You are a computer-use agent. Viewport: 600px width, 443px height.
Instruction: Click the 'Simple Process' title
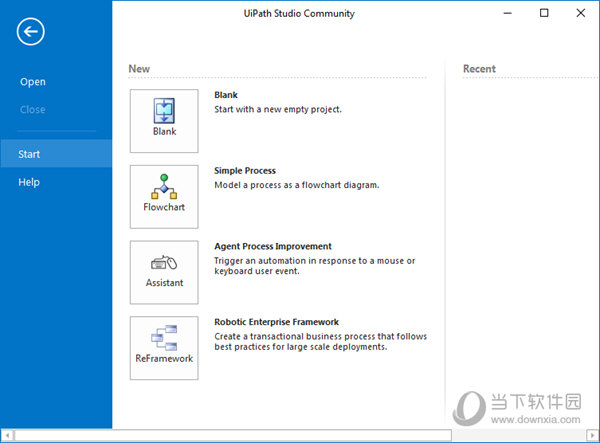coord(245,171)
